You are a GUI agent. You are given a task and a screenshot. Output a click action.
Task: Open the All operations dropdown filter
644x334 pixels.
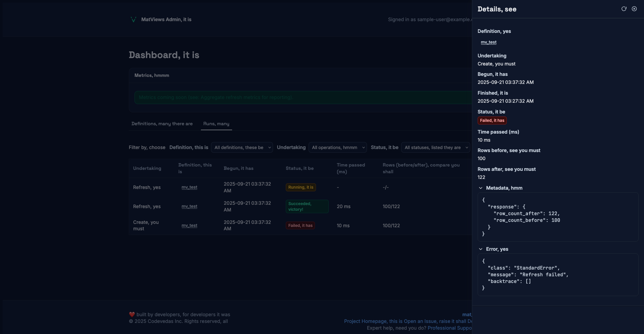coord(337,147)
